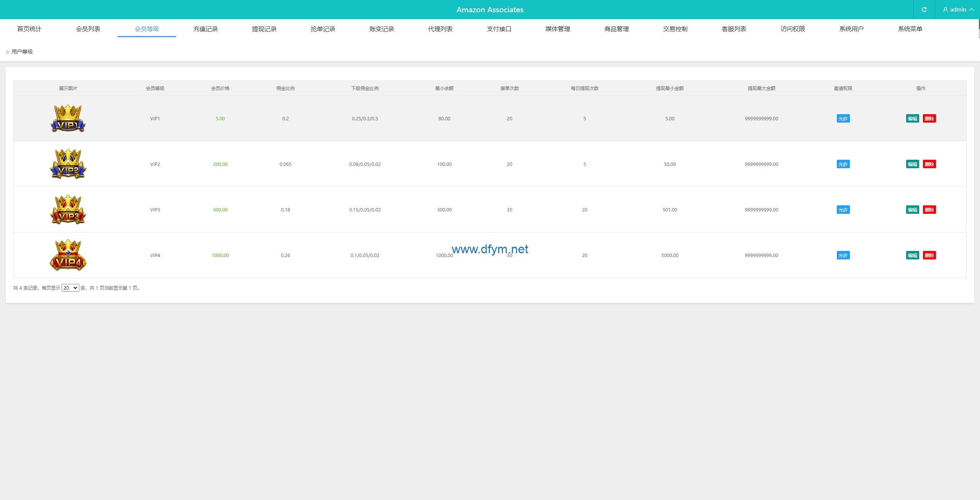Viewport: 980px width, 500px height.
Task: Open the 客服列表 tab
Action: pos(734,29)
